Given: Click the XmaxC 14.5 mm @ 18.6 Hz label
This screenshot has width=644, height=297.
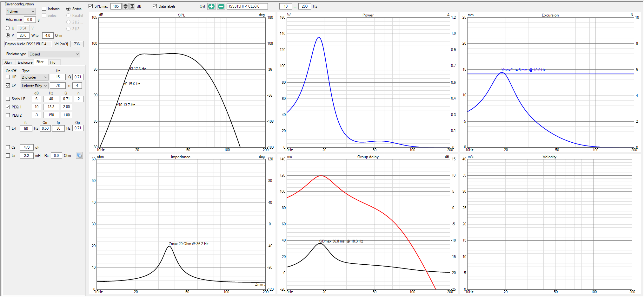Looking at the screenshot, I should click(523, 70).
